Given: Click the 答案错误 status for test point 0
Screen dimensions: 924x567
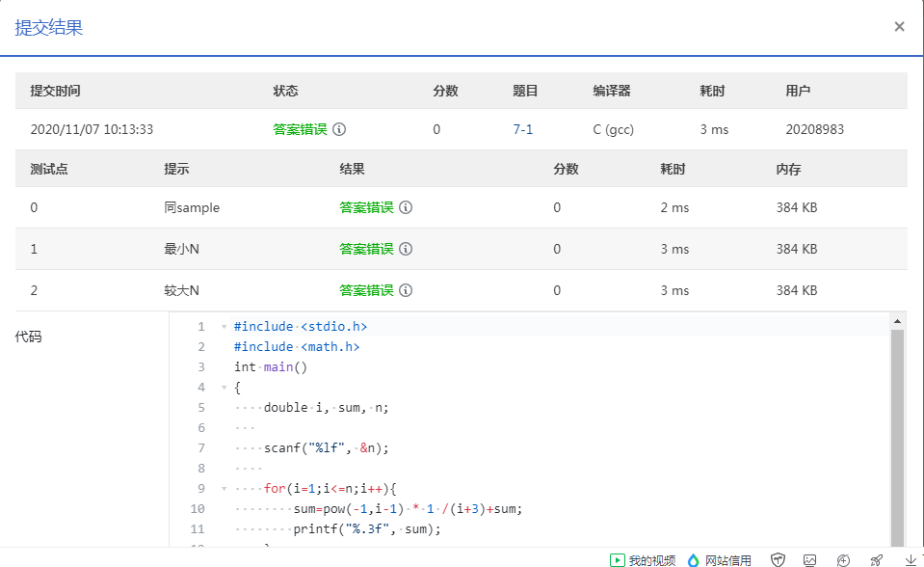Looking at the screenshot, I should tap(366, 207).
